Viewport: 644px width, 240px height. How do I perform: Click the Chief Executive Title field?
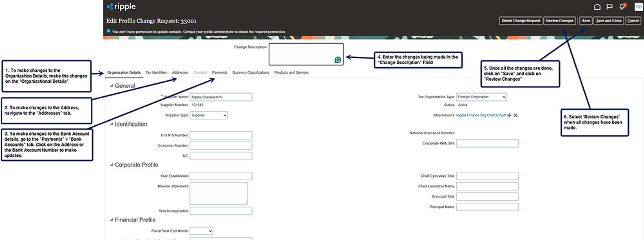coord(487,176)
